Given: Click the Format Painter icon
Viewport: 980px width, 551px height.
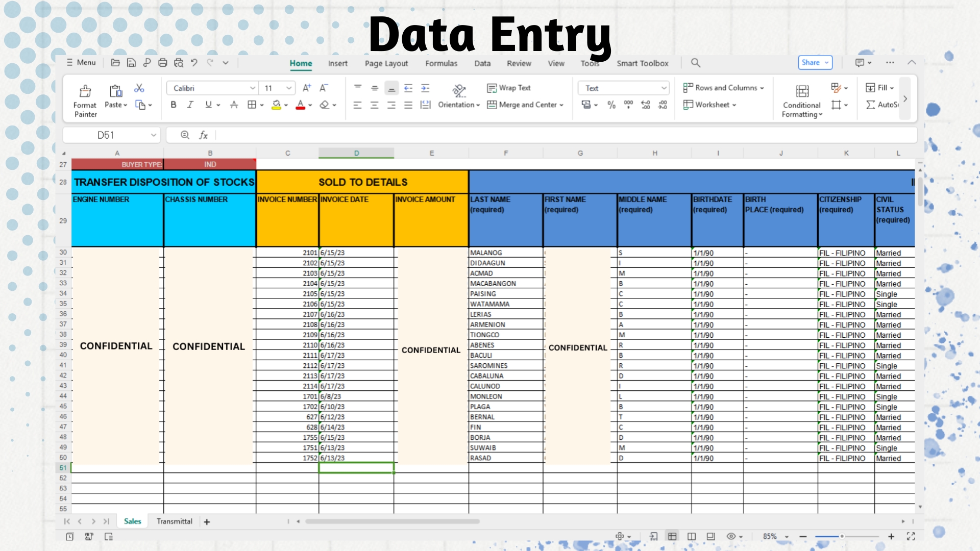Looking at the screenshot, I should (x=85, y=92).
